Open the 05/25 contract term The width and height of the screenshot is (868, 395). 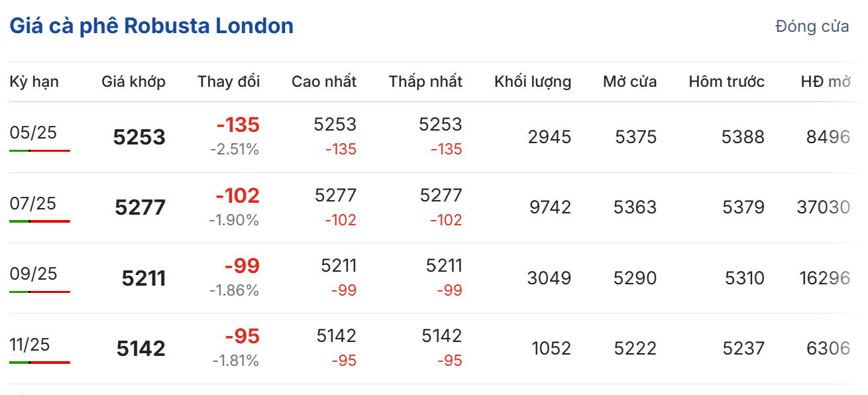click(x=33, y=133)
